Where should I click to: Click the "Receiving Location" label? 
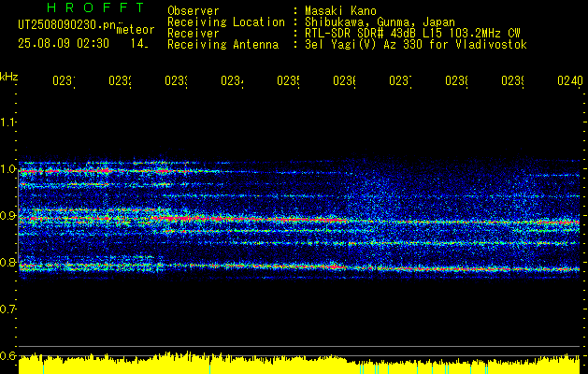point(226,22)
